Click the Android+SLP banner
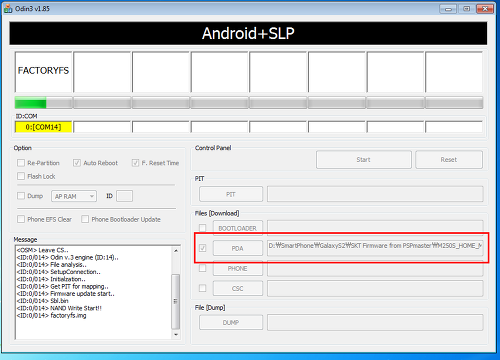This screenshot has height=360, width=500. (248, 33)
